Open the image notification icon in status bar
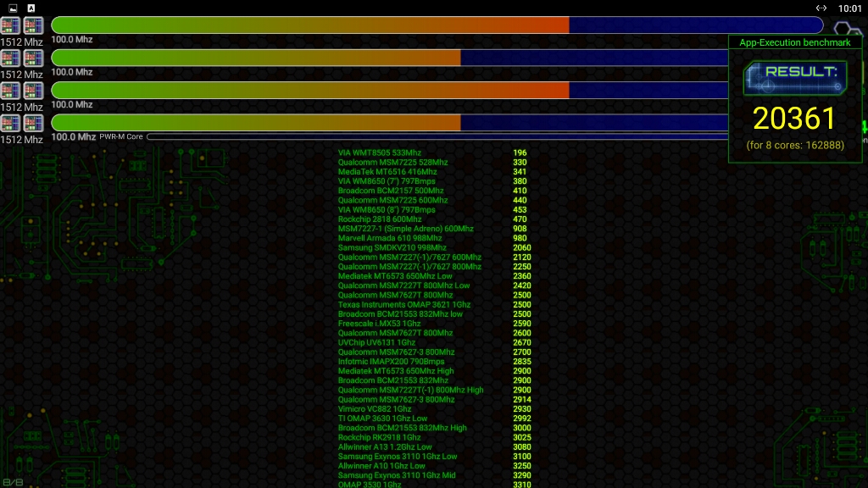Viewport: 868px width, 488px height. pyautogui.click(x=13, y=8)
